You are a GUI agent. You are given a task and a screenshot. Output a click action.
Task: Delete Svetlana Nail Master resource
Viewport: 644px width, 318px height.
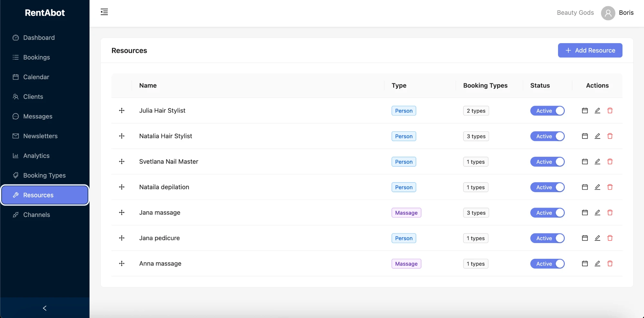610,162
